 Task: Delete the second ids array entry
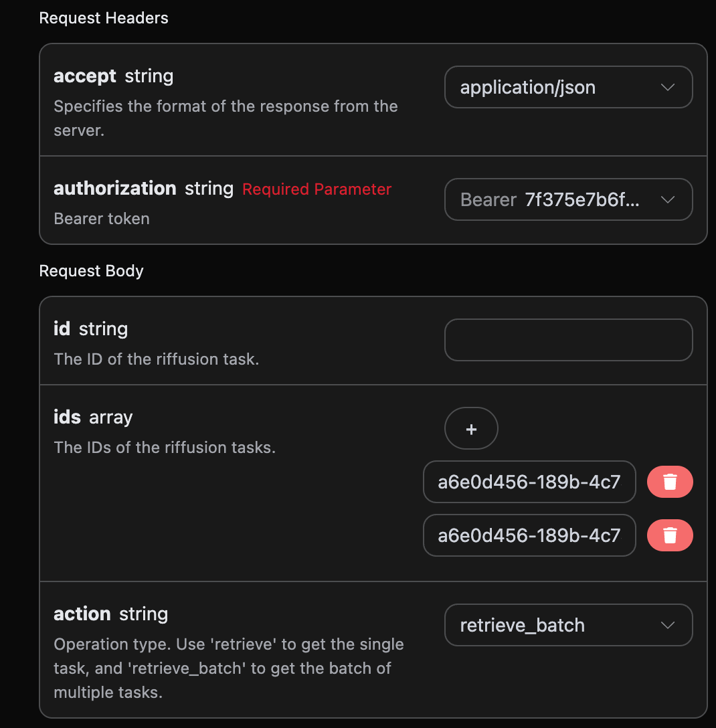tap(670, 535)
